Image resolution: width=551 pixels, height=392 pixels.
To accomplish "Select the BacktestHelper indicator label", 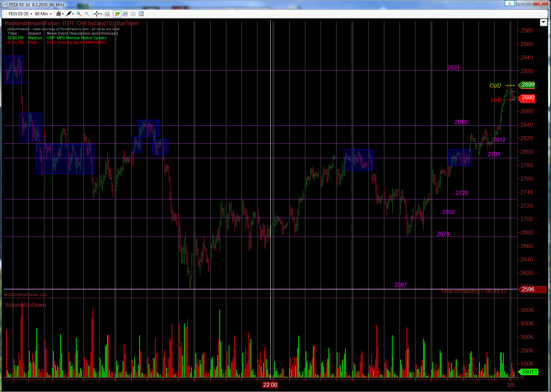I will [x=32, y=23].
